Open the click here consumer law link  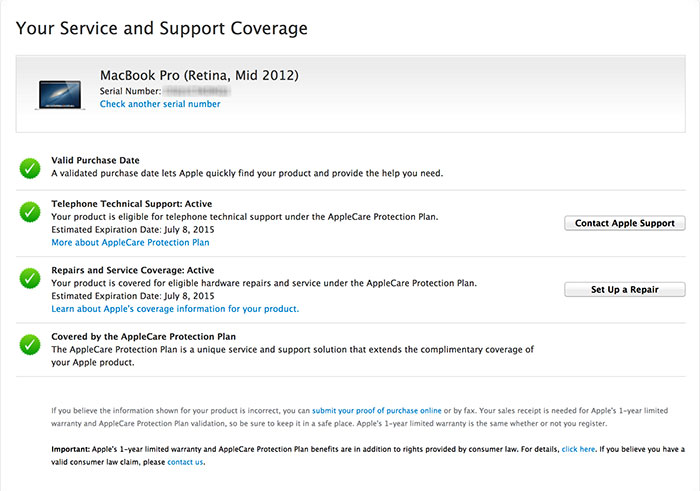tap(578, 449)
